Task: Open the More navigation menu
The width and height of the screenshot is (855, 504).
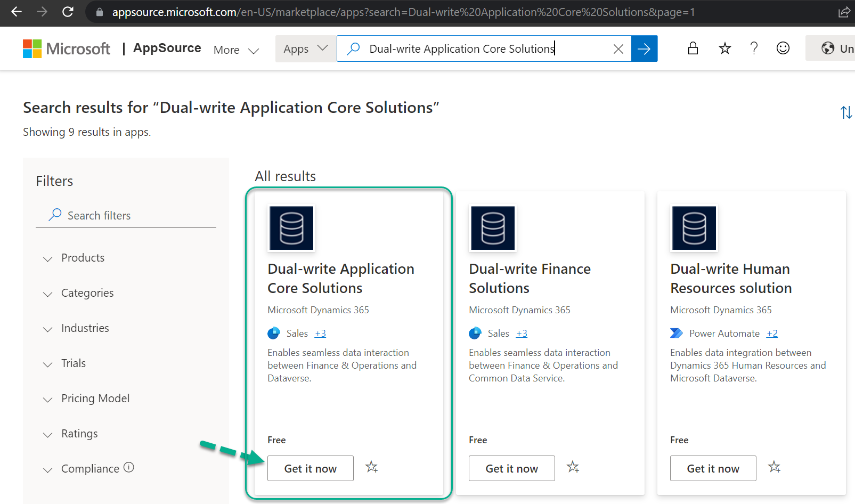Action: coord(236,50)
